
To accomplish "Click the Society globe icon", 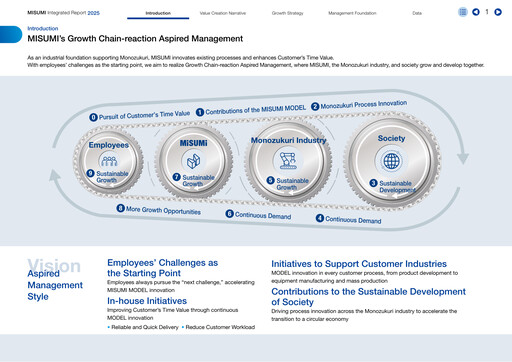I will [x=391, y=161].
